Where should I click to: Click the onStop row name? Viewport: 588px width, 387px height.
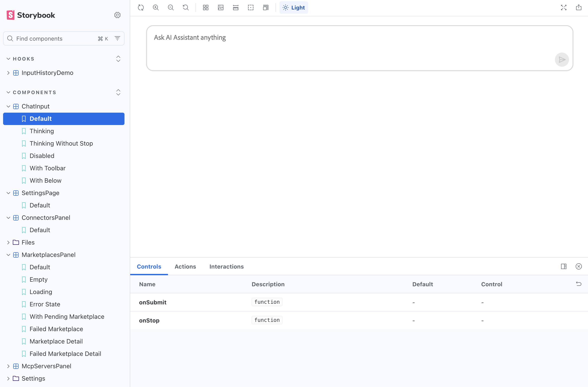[x=149, y=320]
